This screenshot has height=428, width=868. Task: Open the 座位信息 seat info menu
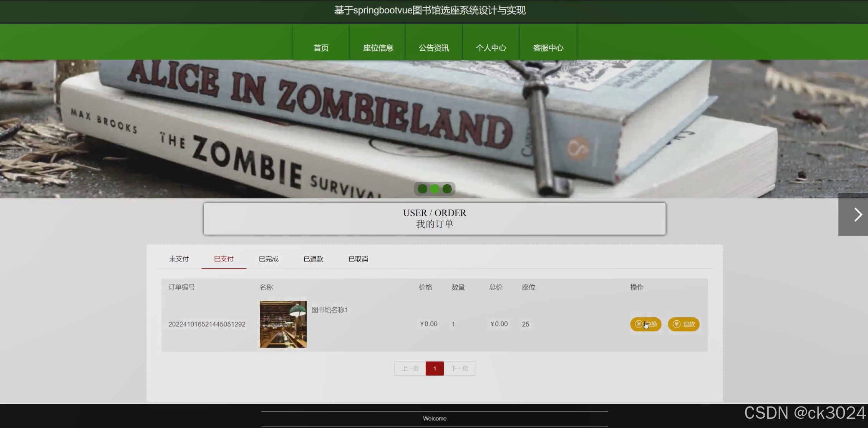[378, 48]
